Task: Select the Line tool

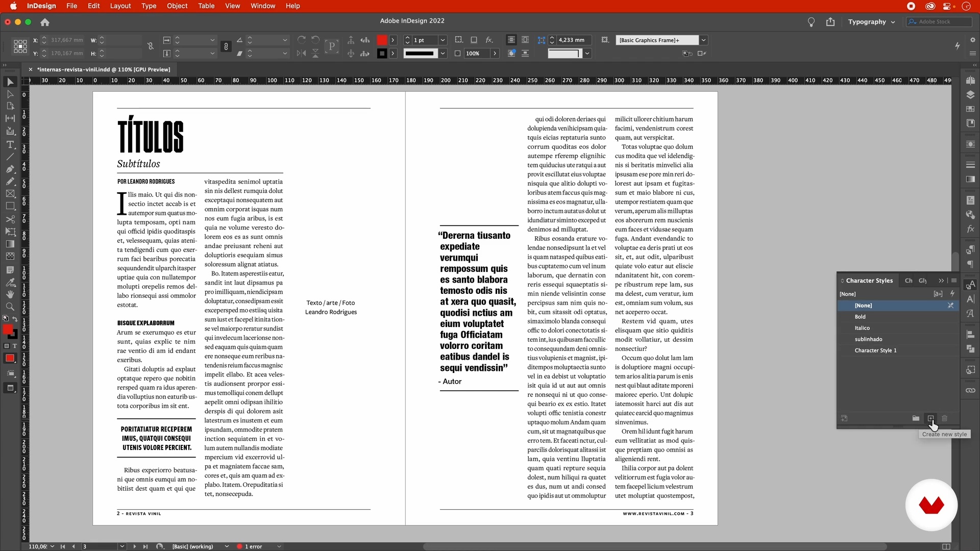Action: click(x=10, y=157)
